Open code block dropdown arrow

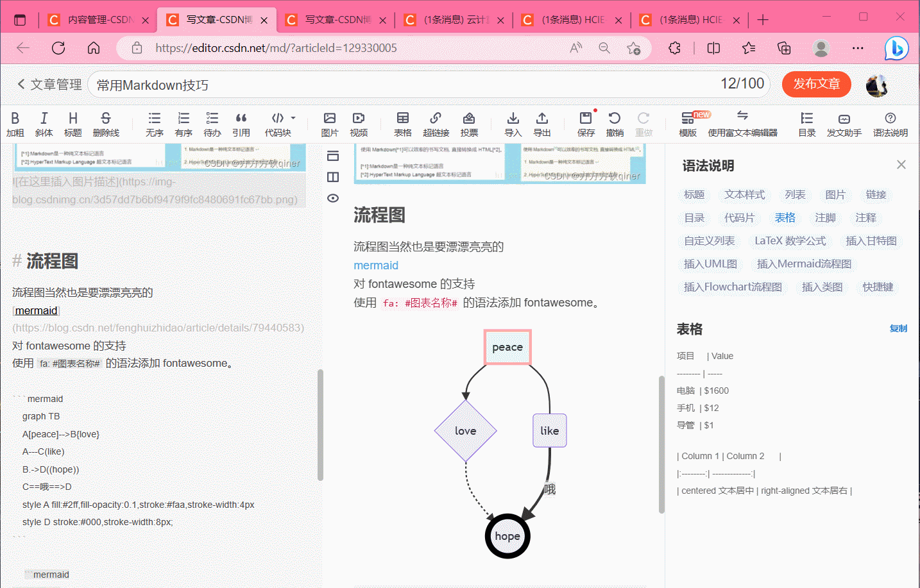tap(293, 118)
